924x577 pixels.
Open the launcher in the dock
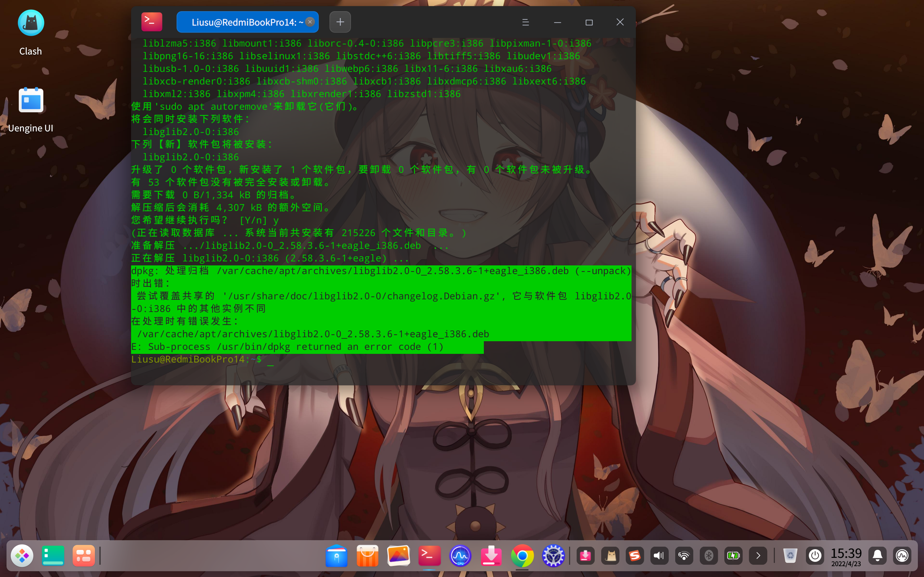tap(22, 556)
